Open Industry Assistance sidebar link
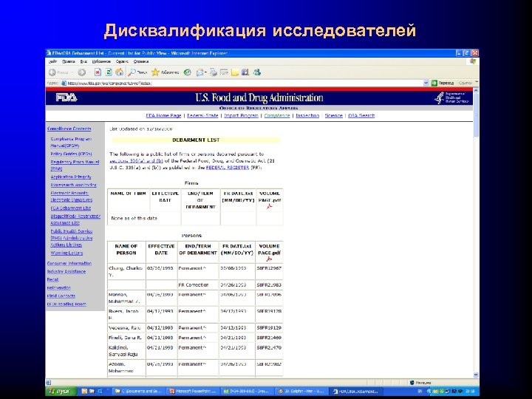The height and width of the screenshot is (399, 532). coord(66,271)
